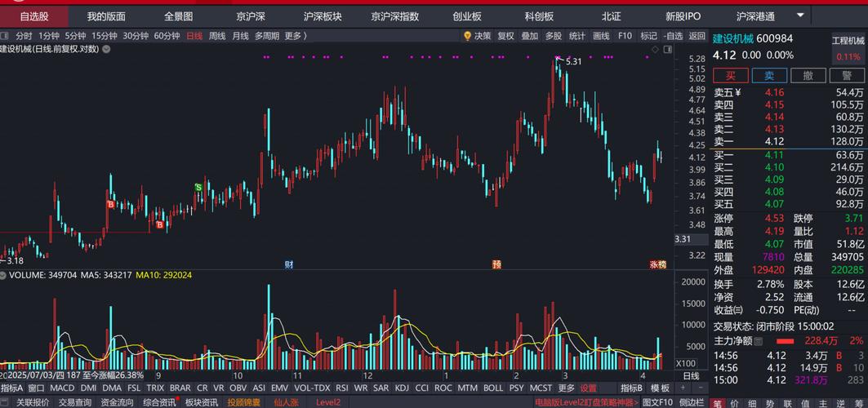Click -自选 to remove from watchlist
Image resolution: width=868 pixels, height=408 pixels.
tap(673, 36)
